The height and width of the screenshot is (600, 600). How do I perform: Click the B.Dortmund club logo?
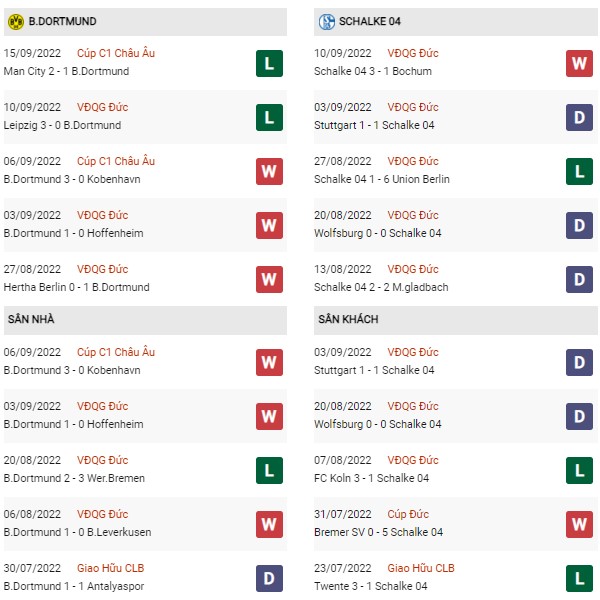point(16,22)
